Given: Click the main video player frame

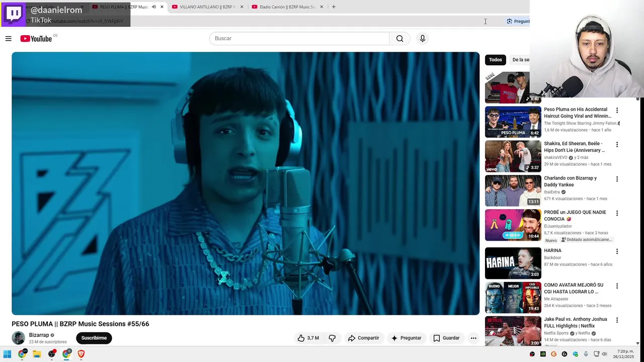Looking at the screenshot, I should tap(246, 184).
